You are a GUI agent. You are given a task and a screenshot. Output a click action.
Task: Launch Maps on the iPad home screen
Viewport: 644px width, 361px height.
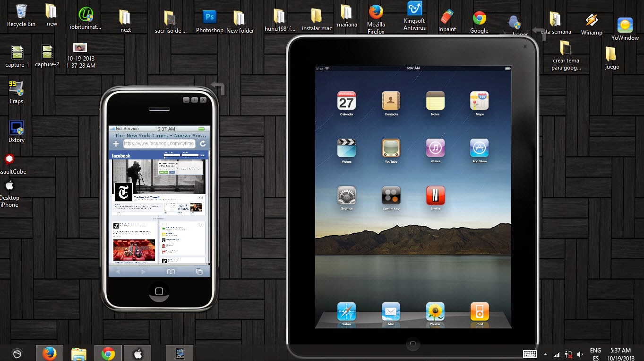(x=479, y=101)
